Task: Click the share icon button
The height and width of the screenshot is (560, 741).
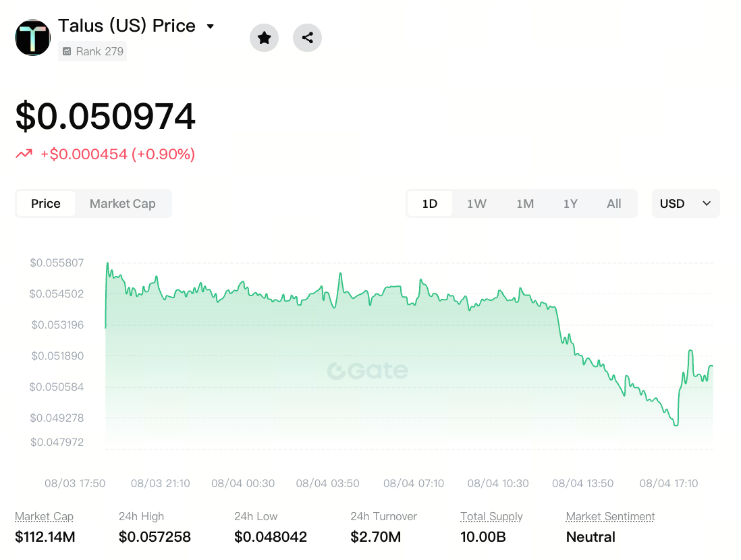Action: click(307, 38)
